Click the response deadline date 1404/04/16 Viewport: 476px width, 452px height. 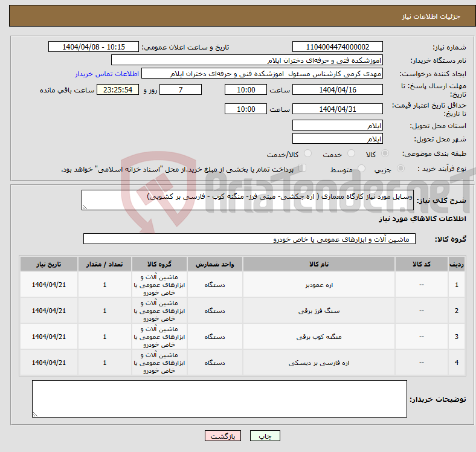[x=337, y=89]
